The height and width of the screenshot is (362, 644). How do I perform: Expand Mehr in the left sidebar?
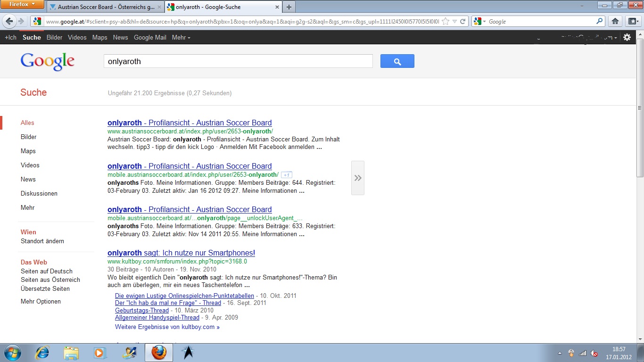(x=27, y=207)
